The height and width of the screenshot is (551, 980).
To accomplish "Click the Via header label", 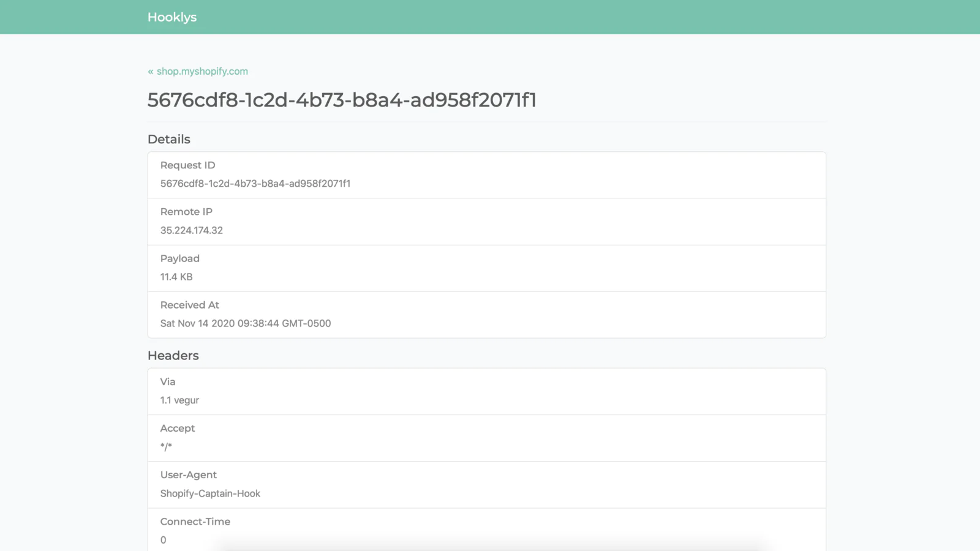I will tap(168, 382).
